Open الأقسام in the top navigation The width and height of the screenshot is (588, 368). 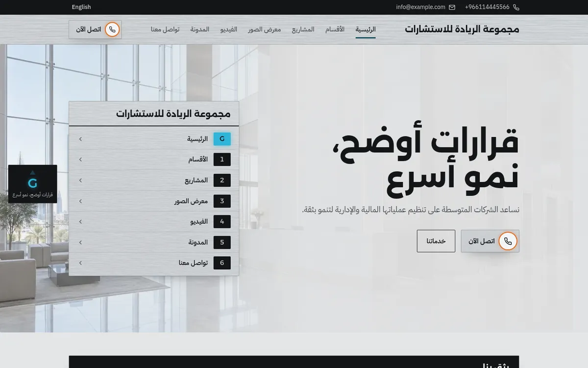335,29
